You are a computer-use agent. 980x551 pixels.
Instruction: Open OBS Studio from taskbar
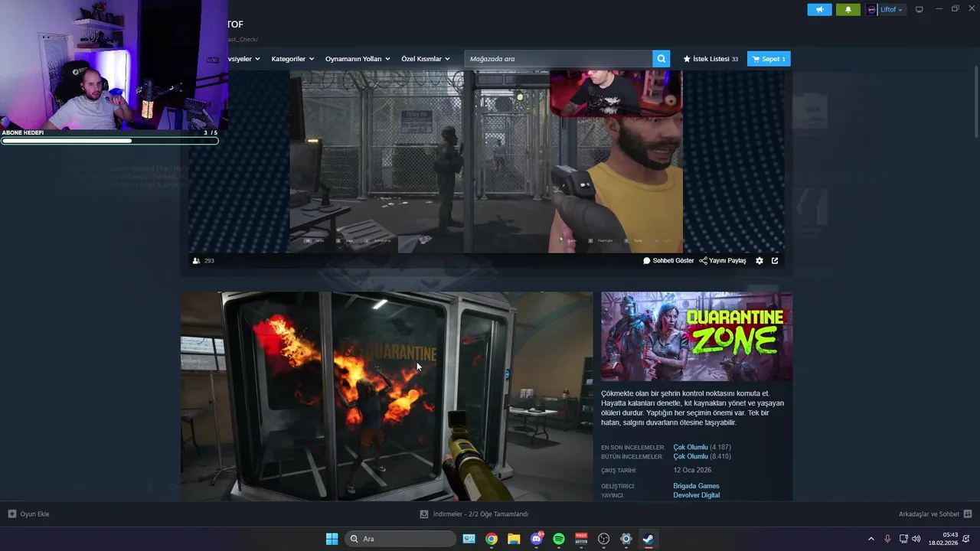pyautogui.click(x=603, y=539)
